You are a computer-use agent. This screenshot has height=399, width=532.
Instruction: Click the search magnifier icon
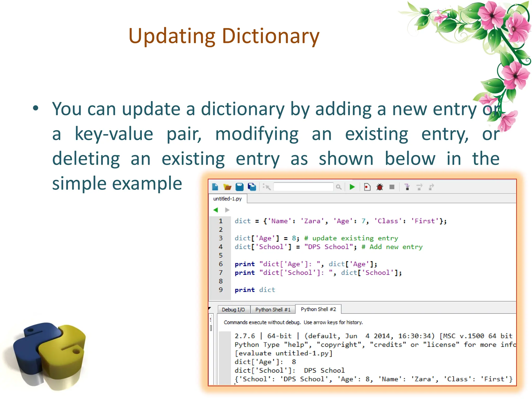point(338,187)
